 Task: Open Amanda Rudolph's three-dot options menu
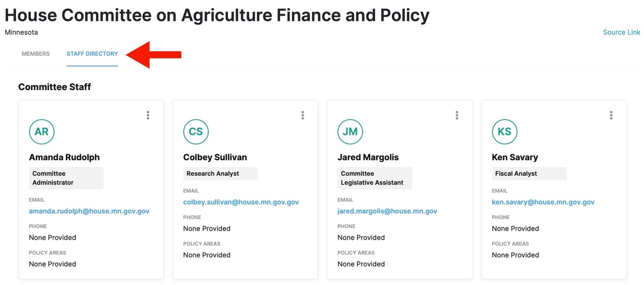click(148, 115)
